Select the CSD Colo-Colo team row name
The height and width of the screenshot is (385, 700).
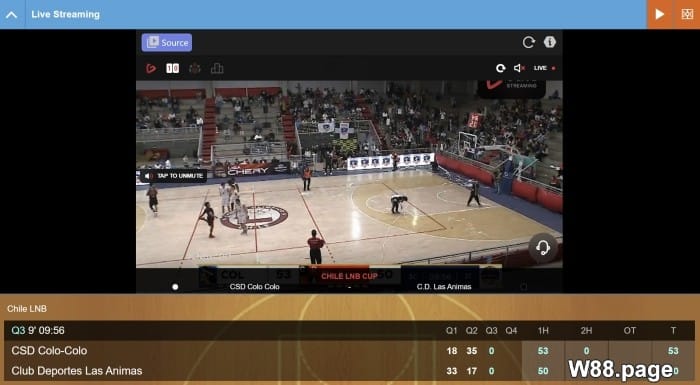pyautogui.click(x=49, y=351)
